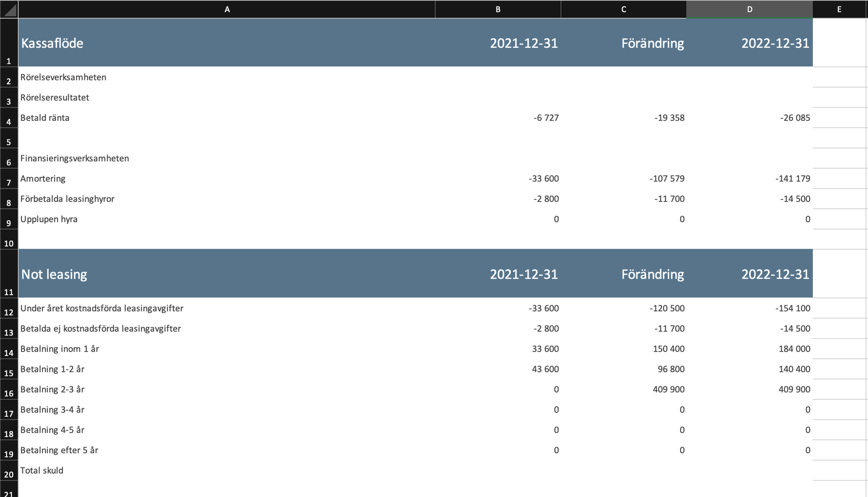The width and height of the screenshot is (868, 497).
Task: Click the Förbetalda leasinghyror label cell
Action: pyautogui.click(x=67, y=199)
